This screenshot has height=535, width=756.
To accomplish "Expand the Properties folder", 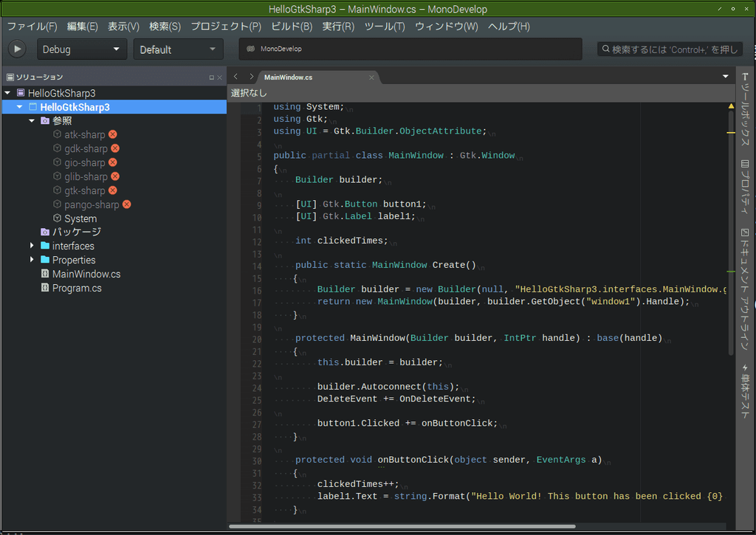I will coord(32,259).
